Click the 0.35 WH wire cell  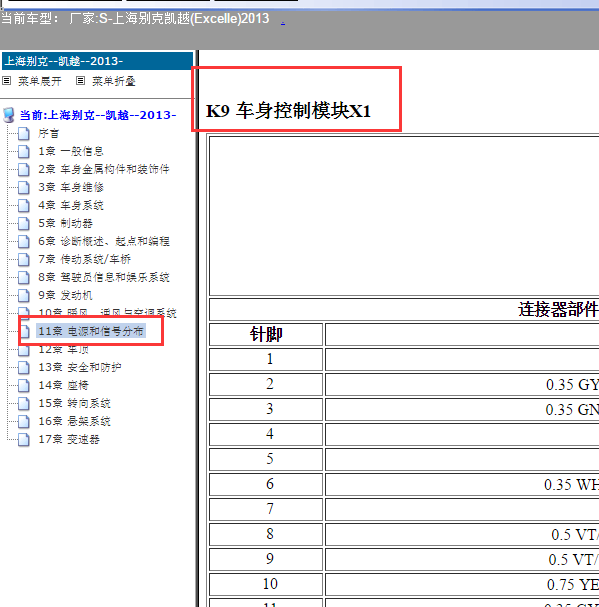point(462,484)
